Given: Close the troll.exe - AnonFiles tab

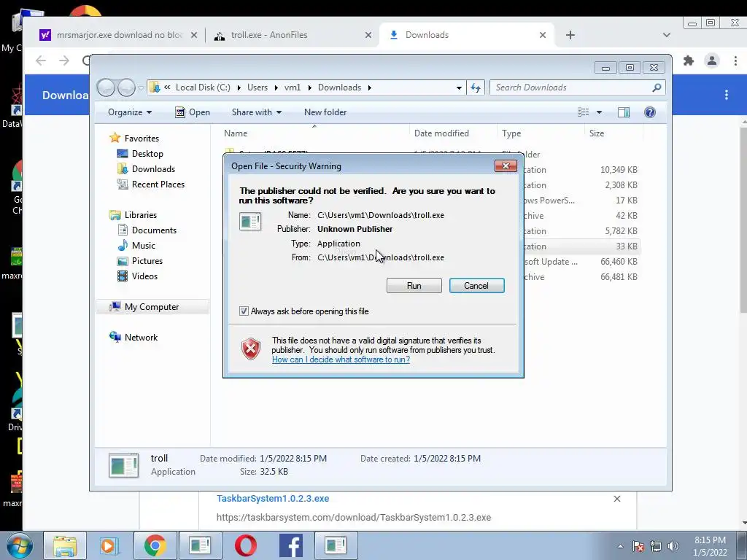Looking at the screenshot, I should [x=368, y=35].
